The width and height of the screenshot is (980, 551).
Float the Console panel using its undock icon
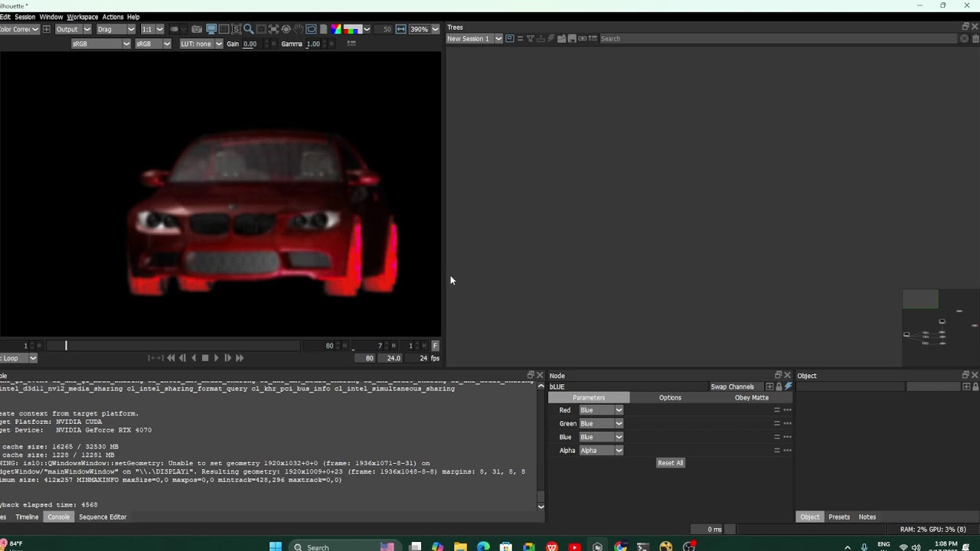tap(531, 375)
